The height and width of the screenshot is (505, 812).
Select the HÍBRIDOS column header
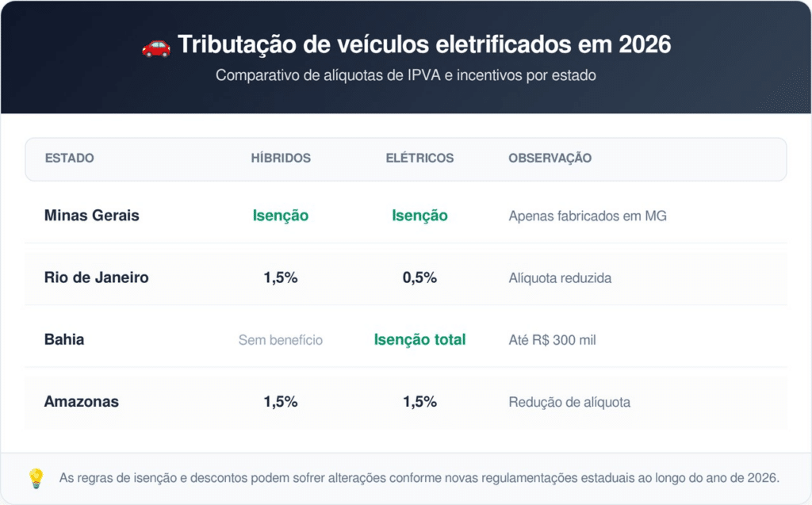click(x=281, y=158)
